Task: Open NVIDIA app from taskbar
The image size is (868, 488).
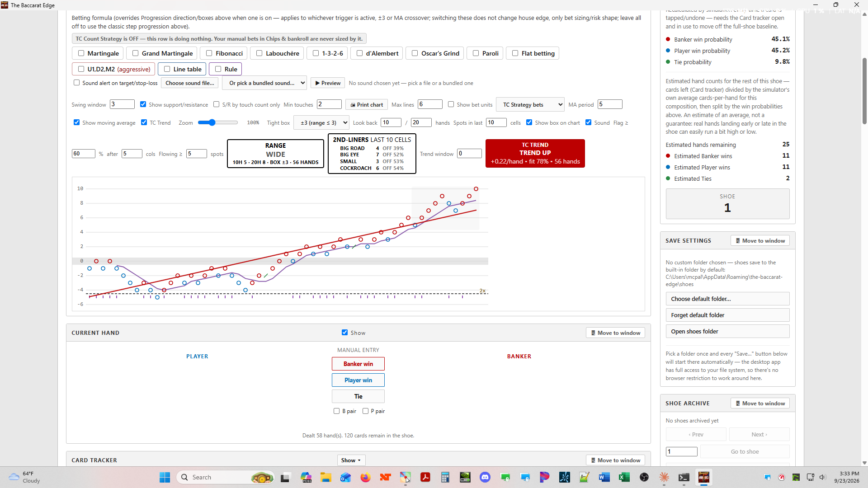Action: click(x=465, y=477)
